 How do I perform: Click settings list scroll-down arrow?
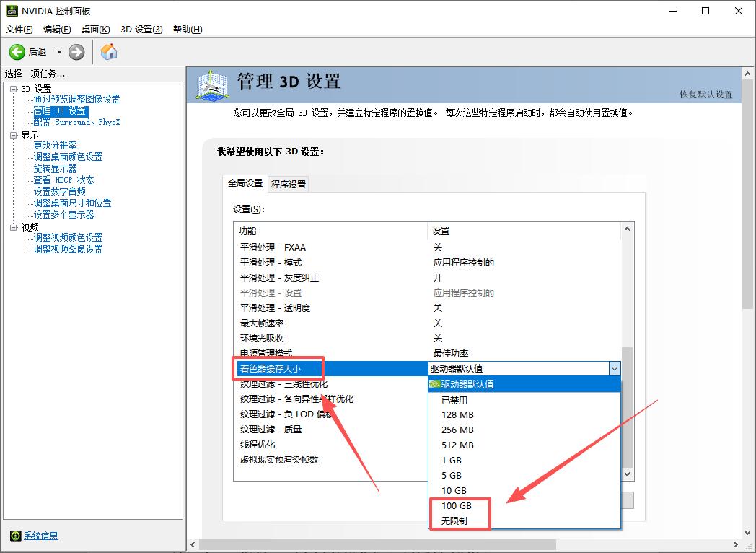point(627,474)
